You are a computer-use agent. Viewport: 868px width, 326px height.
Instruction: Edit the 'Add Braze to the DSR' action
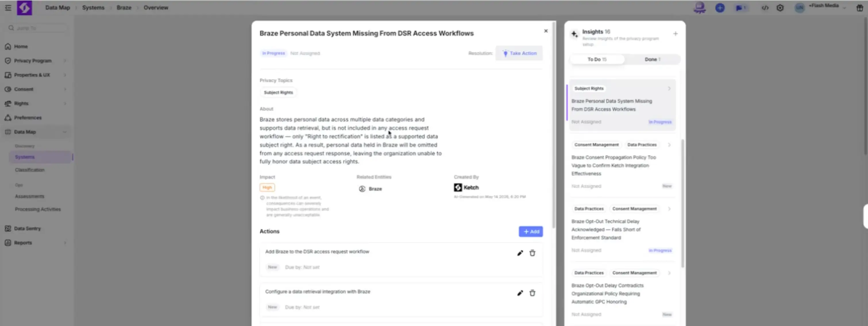pos(520,253)
